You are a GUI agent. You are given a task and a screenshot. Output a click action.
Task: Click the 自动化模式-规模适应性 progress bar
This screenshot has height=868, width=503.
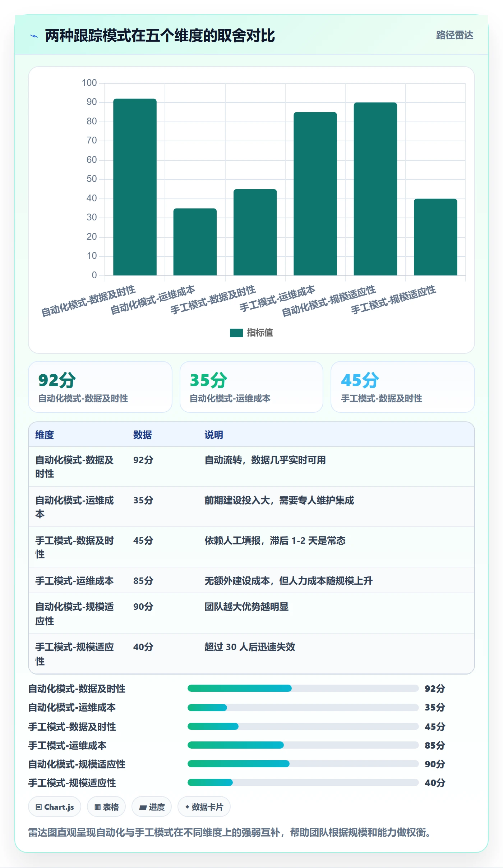pos(303,764)
